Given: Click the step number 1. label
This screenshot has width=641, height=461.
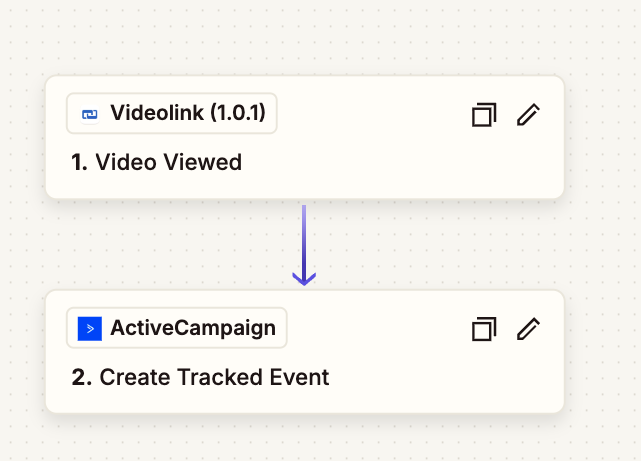Looking at the screenshot, I should [80, 162].
